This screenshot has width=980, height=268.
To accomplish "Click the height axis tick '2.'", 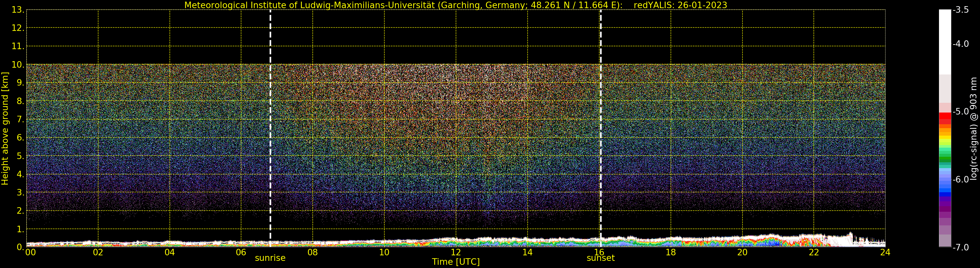I will tap(21, 211).
